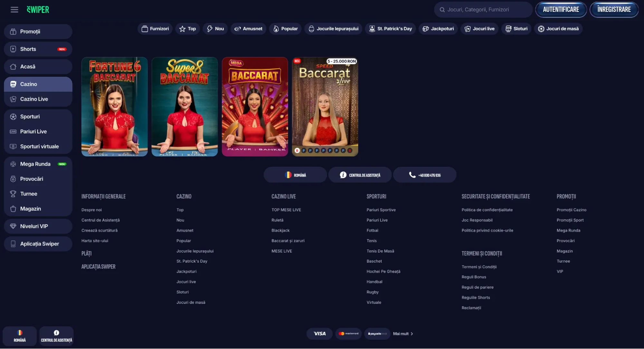The height and width of the screenshot is (349, 644).
Task: Select the Niveluri VIP diamond icon
Action: (13, 226)
